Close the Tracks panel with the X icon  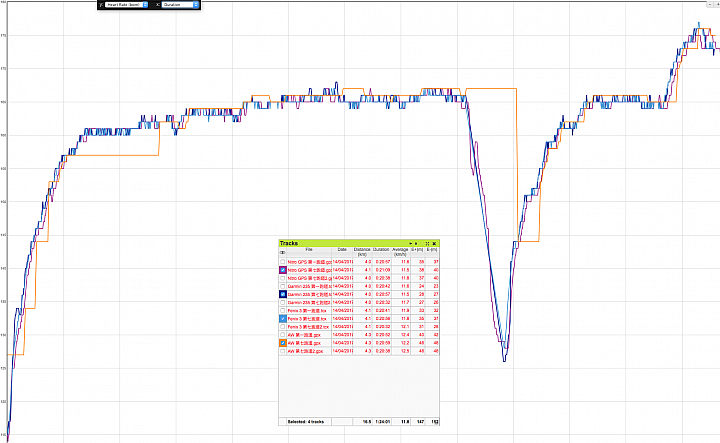(434, 243)
